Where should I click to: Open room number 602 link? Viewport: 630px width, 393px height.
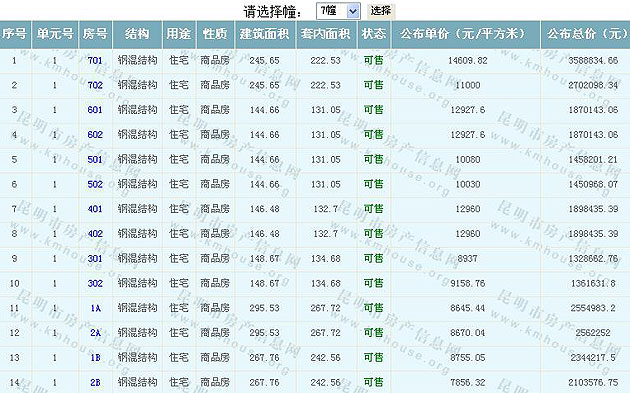(95, 135)
